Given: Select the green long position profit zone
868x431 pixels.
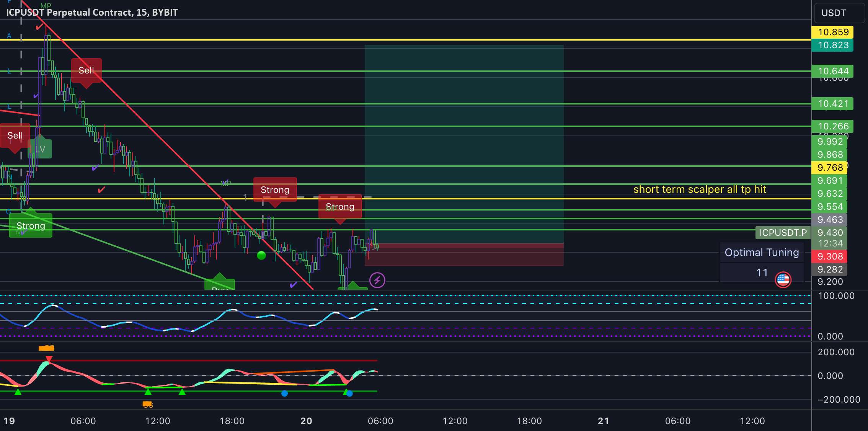Looking at the screenshot, I should (x=464, y=144).
